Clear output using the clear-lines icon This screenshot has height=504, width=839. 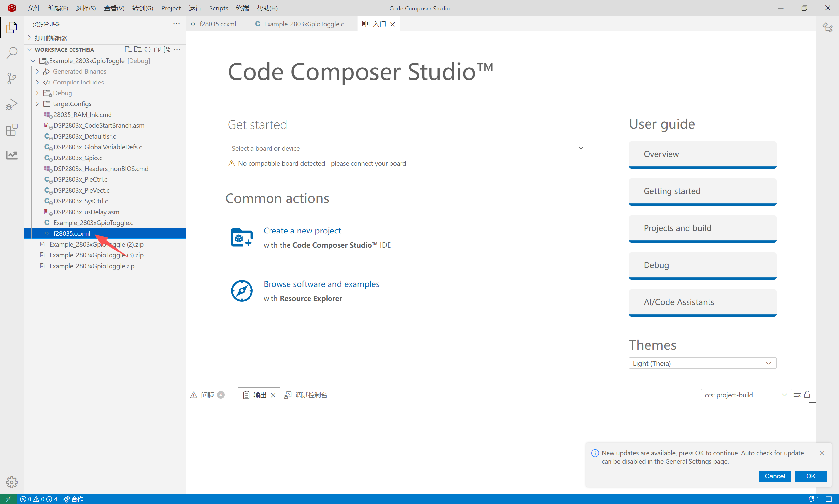(797, 394)
